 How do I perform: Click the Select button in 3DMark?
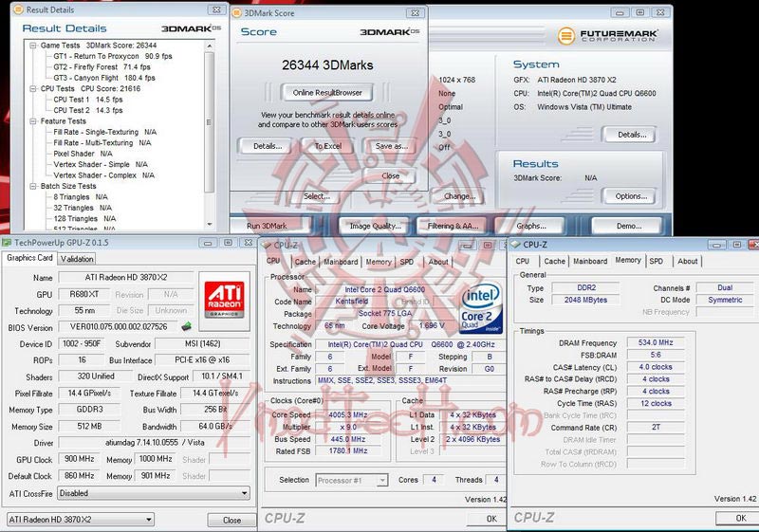tap(317, 196)
